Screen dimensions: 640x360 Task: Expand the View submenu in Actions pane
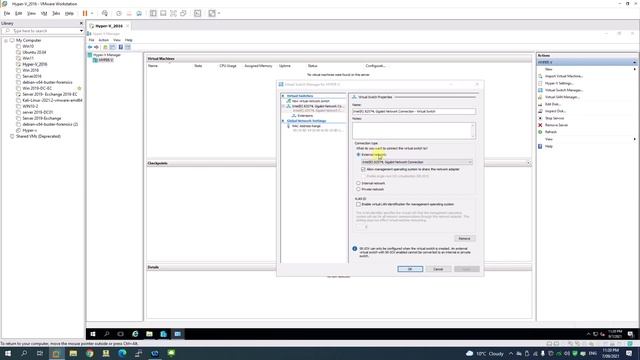pos(634,139)
